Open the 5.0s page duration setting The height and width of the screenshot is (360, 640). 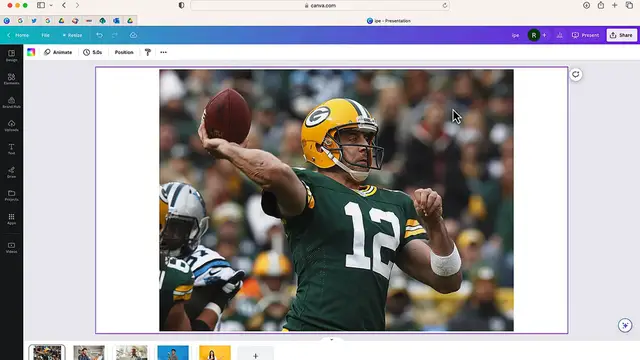point(93,52)
